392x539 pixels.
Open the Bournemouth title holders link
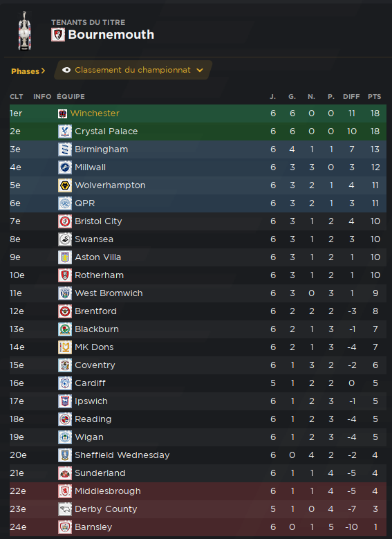pos(111,35)
